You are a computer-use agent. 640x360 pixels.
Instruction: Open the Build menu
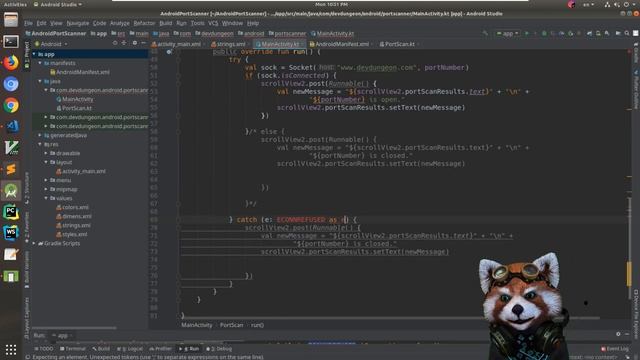coord(165,23)
